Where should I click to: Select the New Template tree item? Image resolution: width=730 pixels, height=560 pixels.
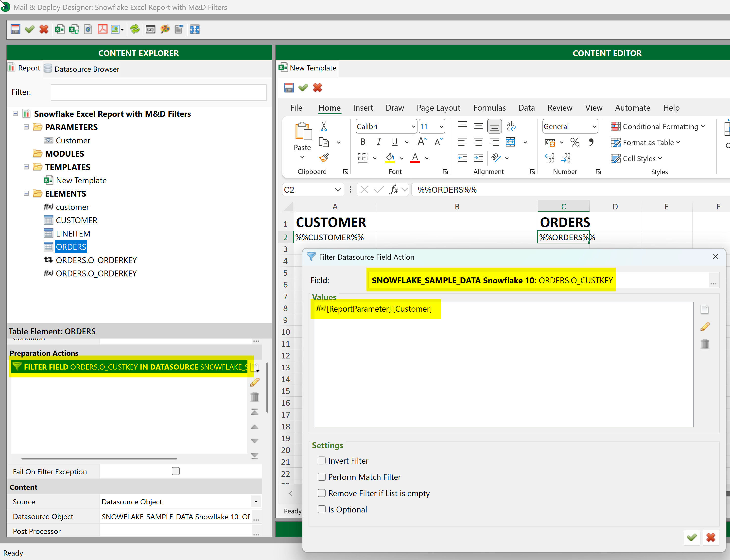[81, 180]
